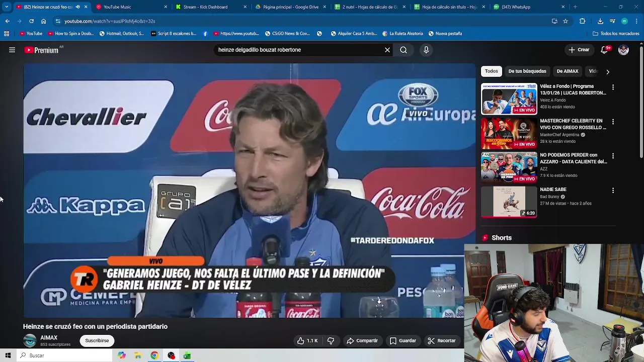This screenshot has height=362, width=644.
Task: Open La Ruleta Aleatoria bookmark
Action: point(403,34)
